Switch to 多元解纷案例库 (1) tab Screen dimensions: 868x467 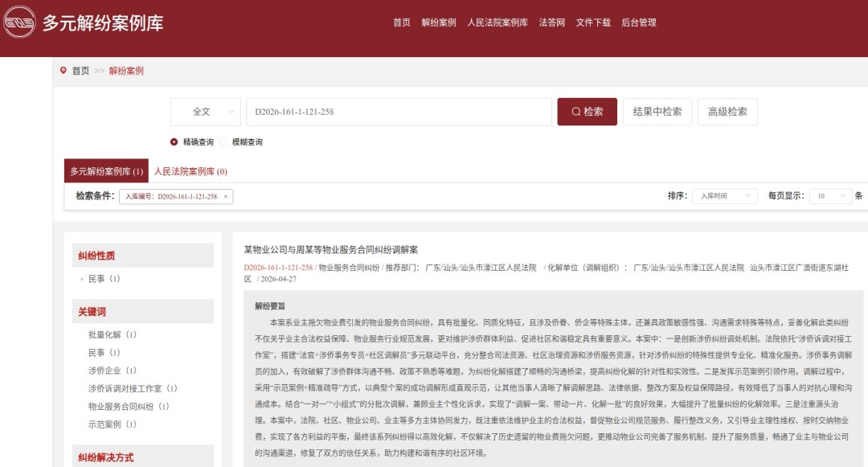tap(106, 171)
